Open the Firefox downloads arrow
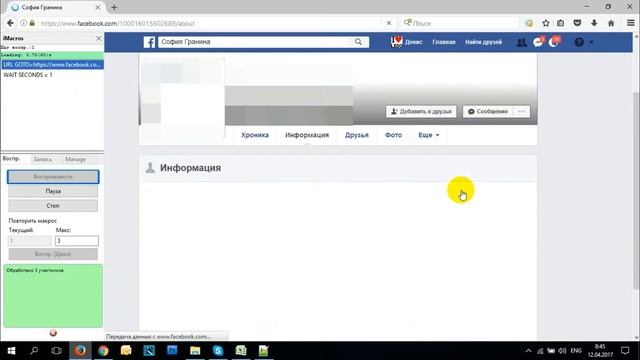Screen dimensions: 640x360 (594, 23)
